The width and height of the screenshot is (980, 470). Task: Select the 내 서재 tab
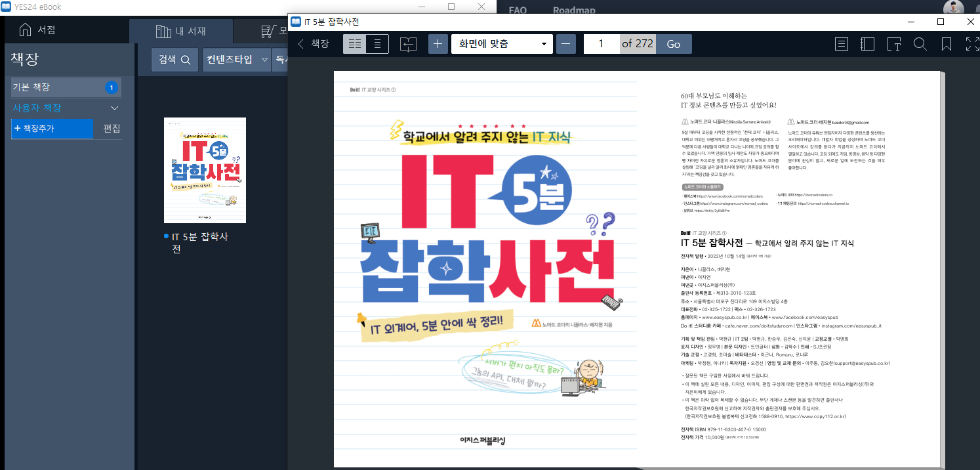tap(181, 31)
